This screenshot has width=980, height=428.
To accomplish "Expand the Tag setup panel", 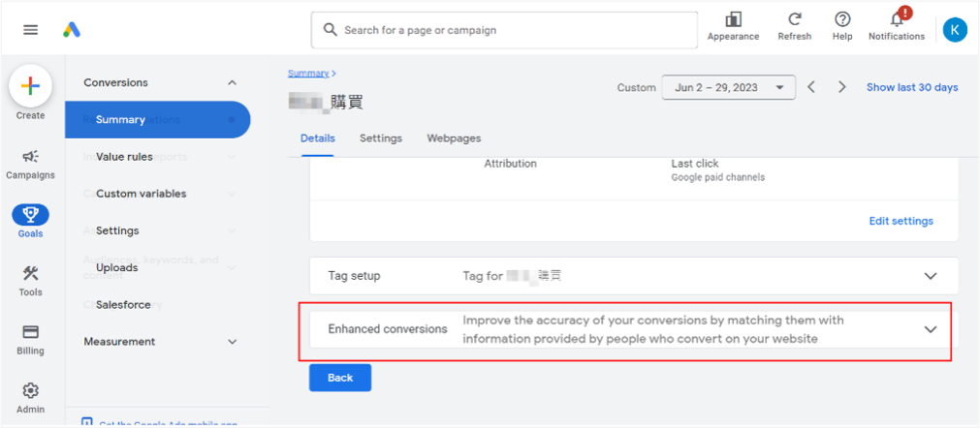I will (931, 276).
